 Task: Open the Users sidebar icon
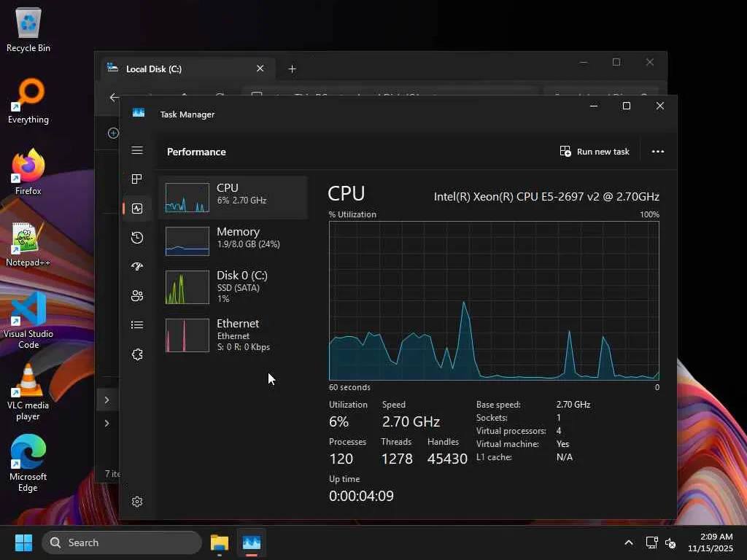[x=137, y=296]
